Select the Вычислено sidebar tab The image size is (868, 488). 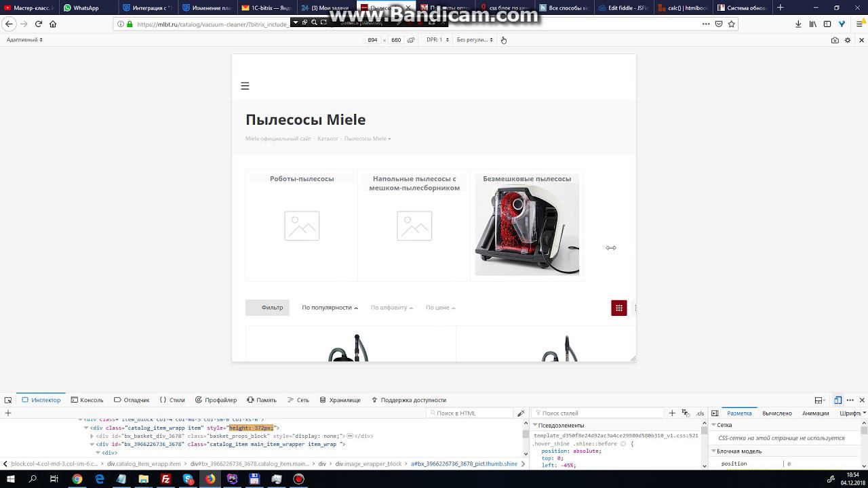point(777,413)
